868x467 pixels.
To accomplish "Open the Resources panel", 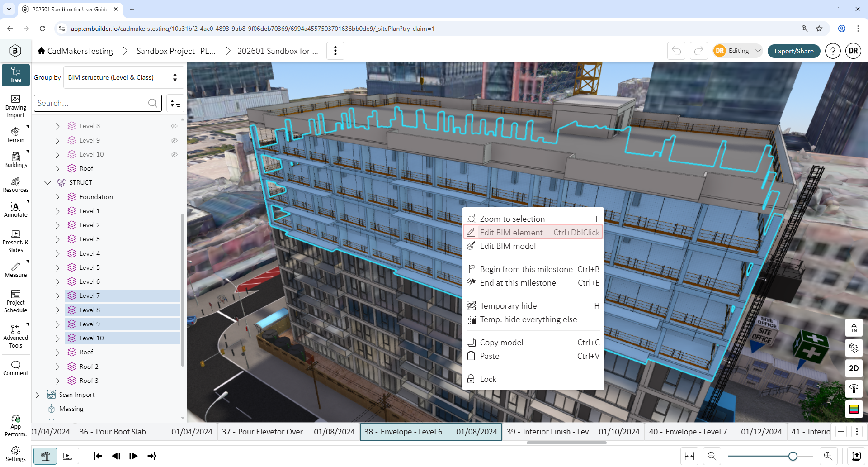I will [16, 185].
